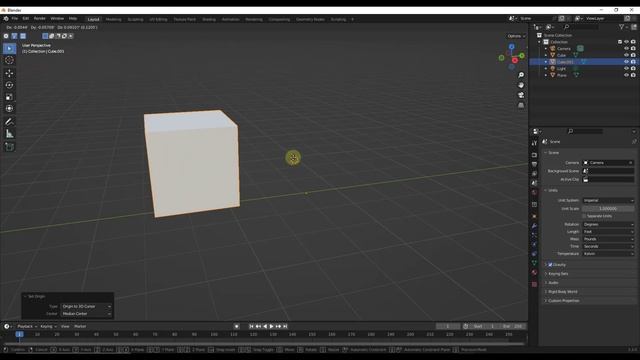Hide Light in viewport via eye icon
Screen dimensions: 640x360
click(x=626, y=69)
